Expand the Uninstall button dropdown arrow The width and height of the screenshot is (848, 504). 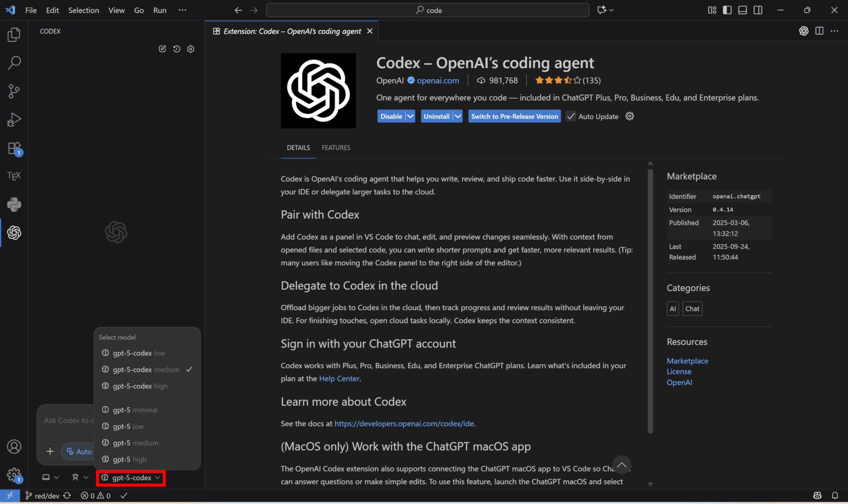[x=458, y=116]
